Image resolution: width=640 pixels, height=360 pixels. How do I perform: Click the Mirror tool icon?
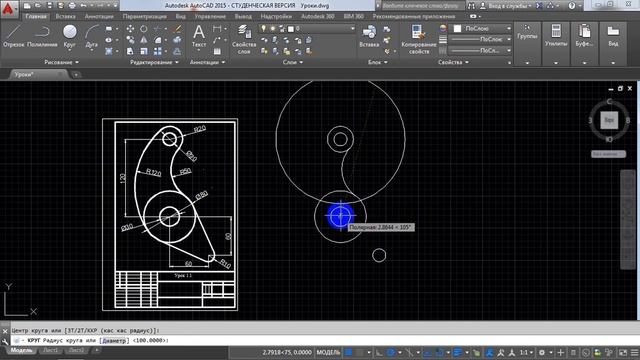point(144,40)
